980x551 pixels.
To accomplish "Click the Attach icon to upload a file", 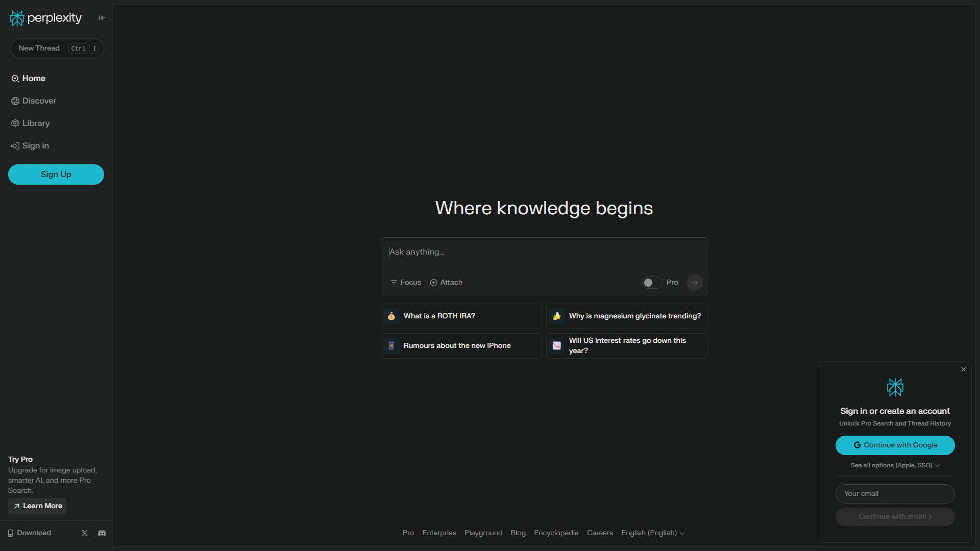I will pos(433,282).
